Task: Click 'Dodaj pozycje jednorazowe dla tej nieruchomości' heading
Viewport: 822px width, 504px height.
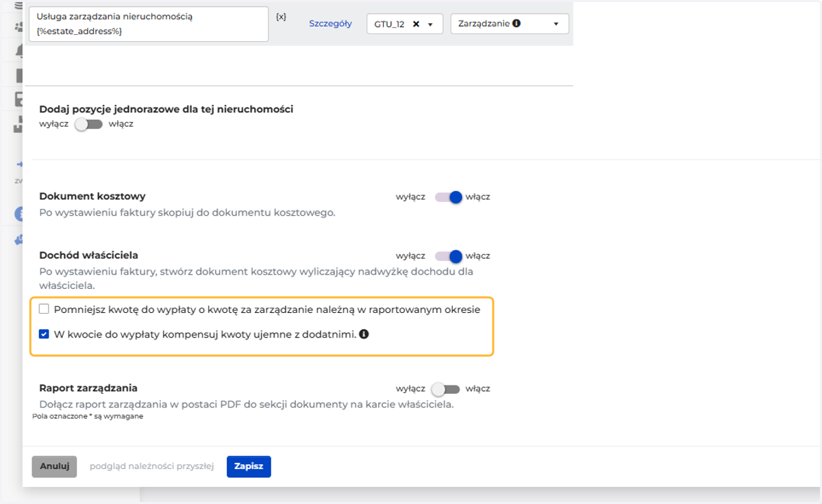Action: coord(166,109)
